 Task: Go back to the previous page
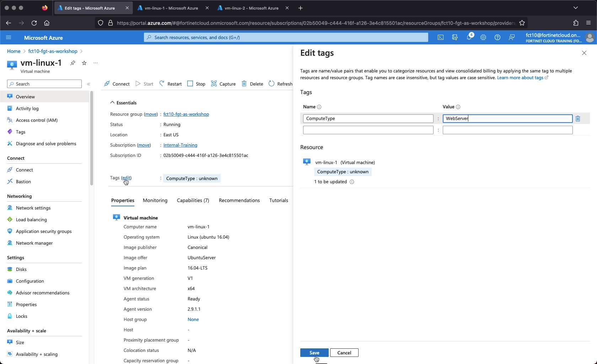click(x=9, y=23)
